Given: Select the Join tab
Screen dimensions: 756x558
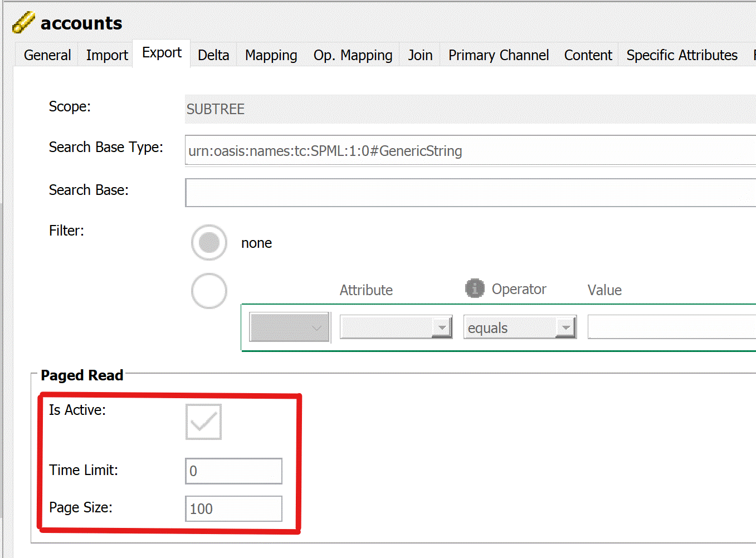Looking at the screenshot, I should 420,55.
